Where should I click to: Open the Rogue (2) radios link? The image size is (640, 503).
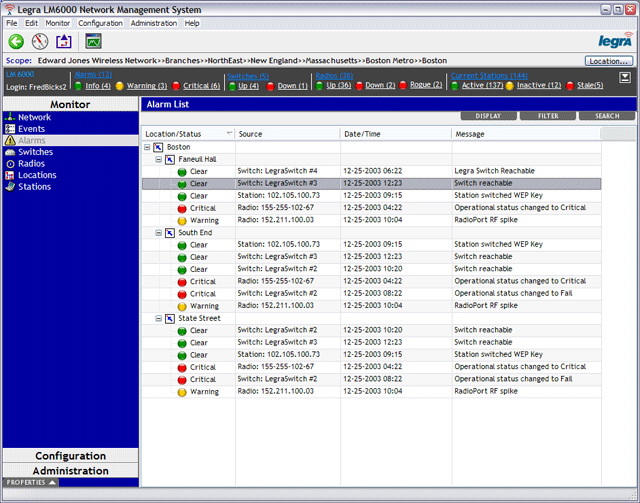[x=426, y=85]
